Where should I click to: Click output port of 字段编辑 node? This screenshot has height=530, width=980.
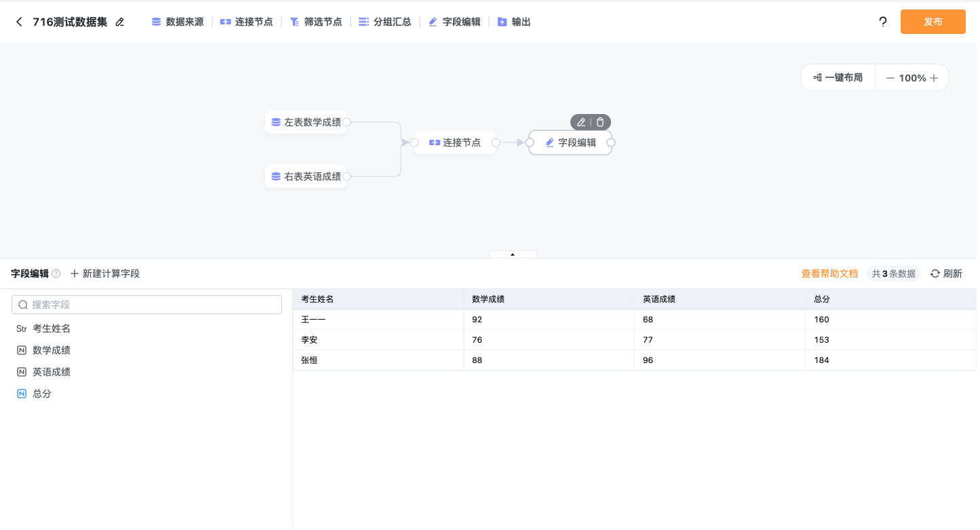[611, 143]
